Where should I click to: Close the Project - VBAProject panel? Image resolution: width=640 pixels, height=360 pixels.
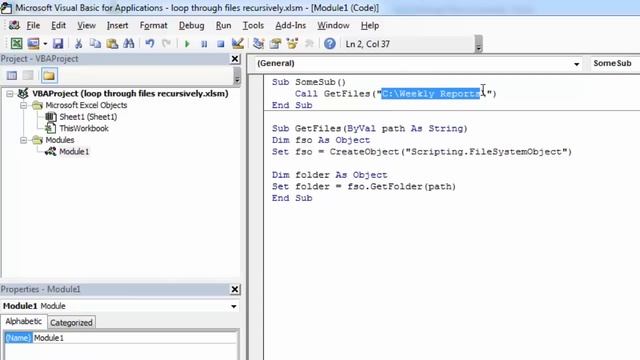[235, 59]
